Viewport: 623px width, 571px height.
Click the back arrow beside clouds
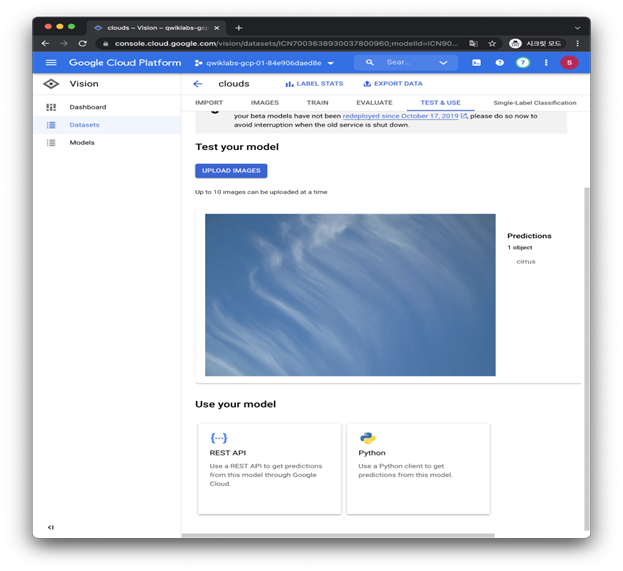tap(198, 84)
